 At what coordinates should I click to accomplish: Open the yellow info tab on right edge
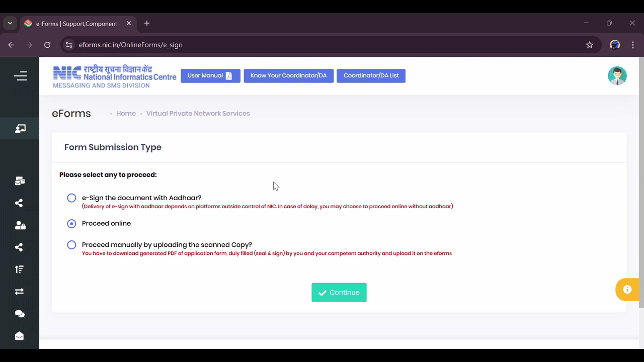[x=627, y=289]
